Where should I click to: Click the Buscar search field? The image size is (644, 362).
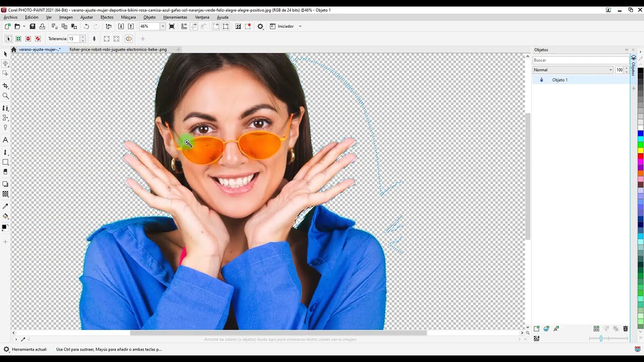pyautogui.click(x=581, y=60)
